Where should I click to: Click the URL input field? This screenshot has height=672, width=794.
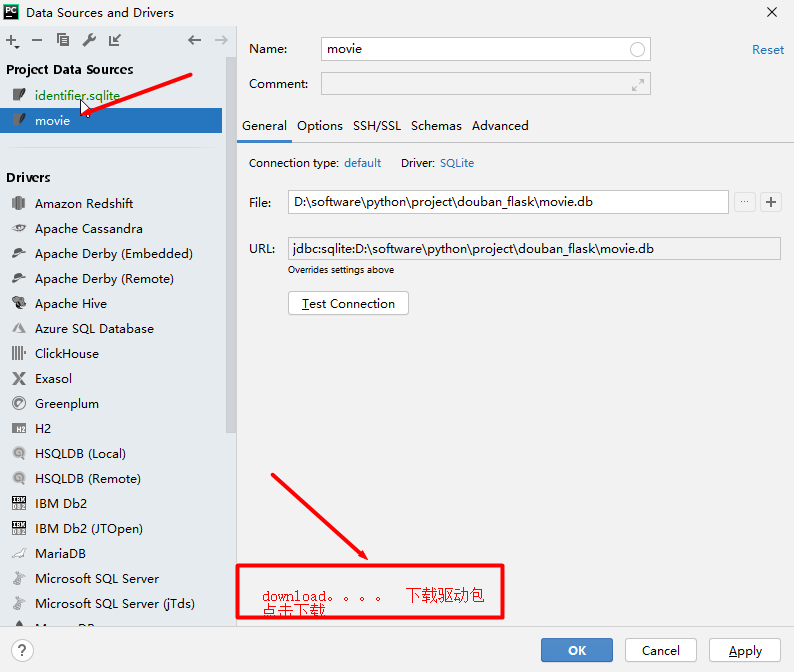coord(534,249)
